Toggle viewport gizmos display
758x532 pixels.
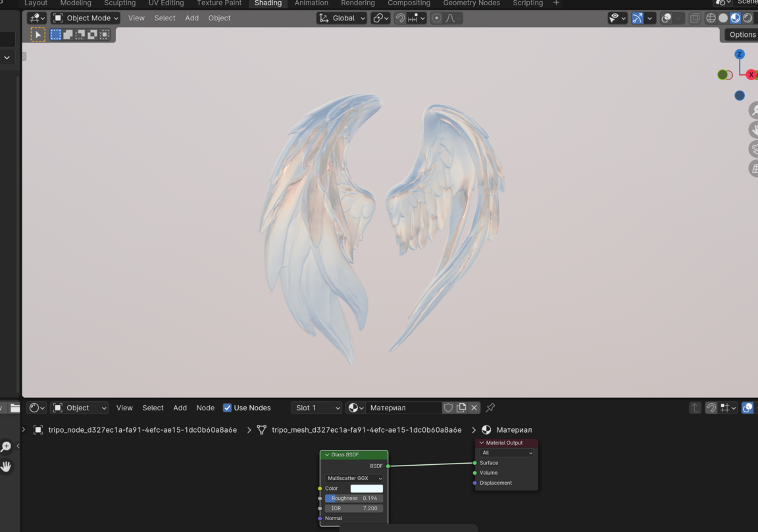[x=637, y=18]
